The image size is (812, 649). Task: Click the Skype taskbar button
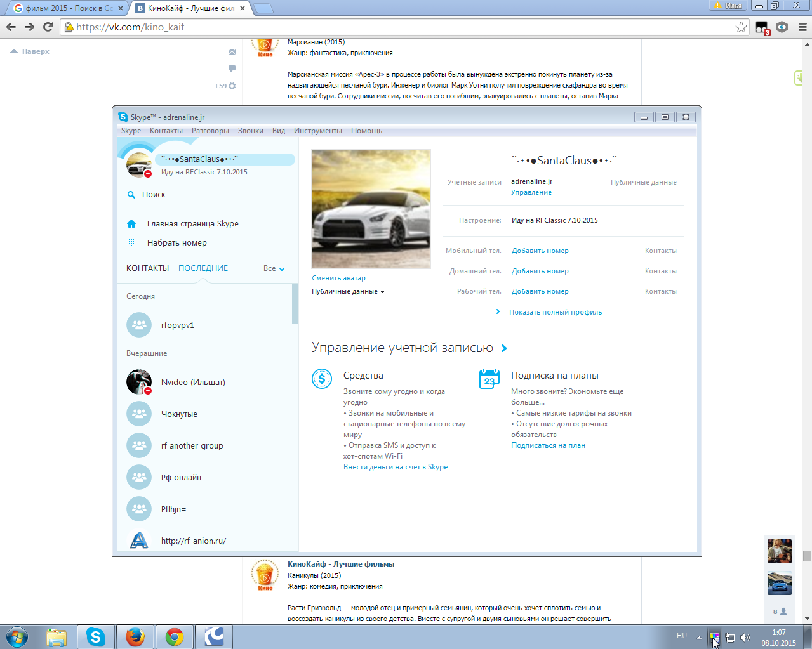96,637
